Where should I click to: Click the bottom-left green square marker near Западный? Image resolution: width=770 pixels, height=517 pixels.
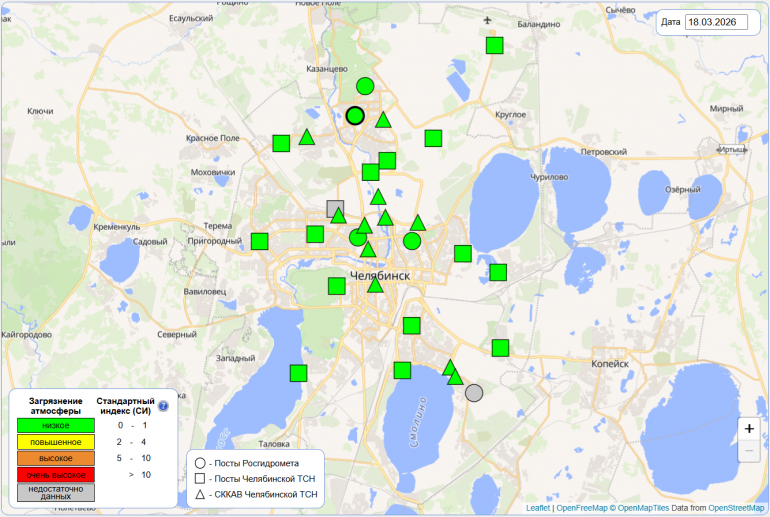pyautogui.click(x=298, y=373)
